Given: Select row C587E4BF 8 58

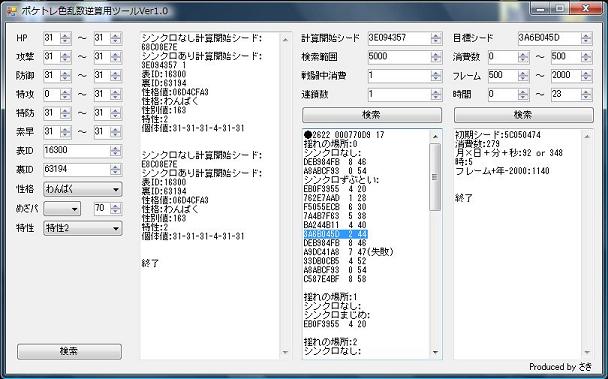Looking at the screenshot, I should click(335, 279).
